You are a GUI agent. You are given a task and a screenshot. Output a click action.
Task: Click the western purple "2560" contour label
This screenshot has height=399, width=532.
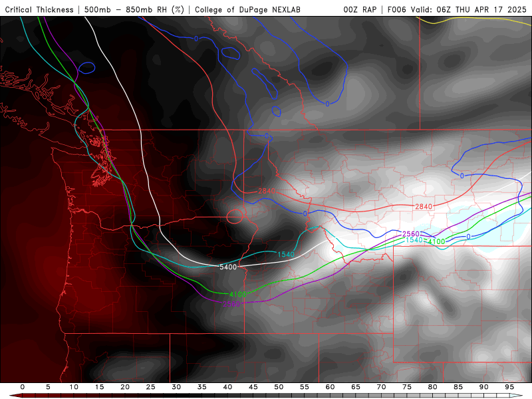pyautogui.click(x=231, y=304)
